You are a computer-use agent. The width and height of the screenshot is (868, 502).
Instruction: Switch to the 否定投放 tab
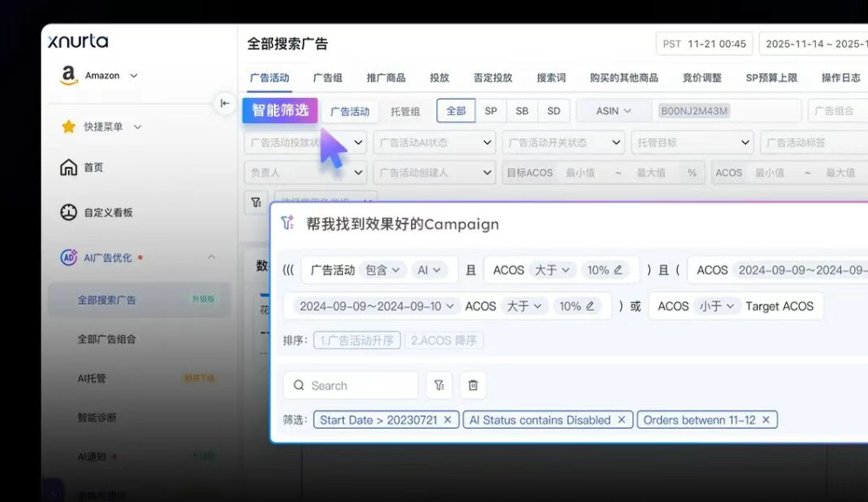493,78
